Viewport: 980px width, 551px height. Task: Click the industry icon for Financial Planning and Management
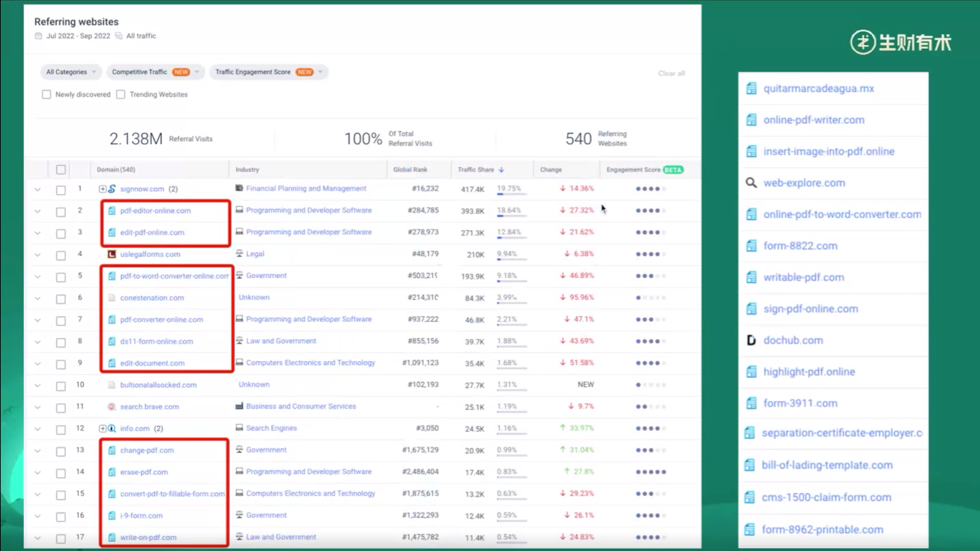tap(239, 188)
